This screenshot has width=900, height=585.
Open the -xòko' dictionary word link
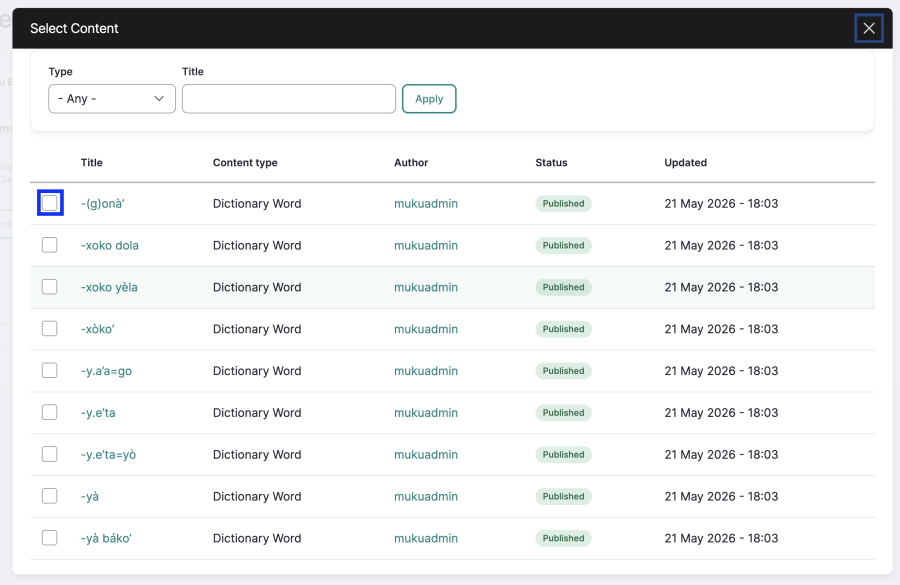pos(98,329)
